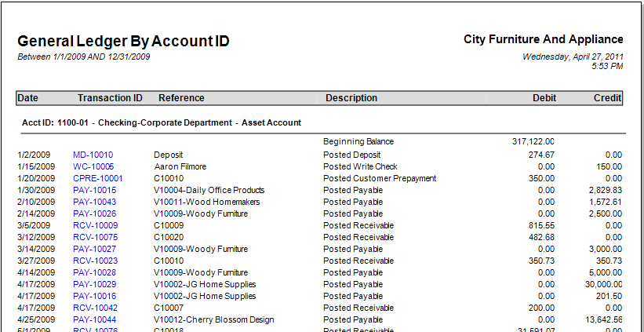
Task: Click debit amount 274.67
Action: tap(542, 155)
